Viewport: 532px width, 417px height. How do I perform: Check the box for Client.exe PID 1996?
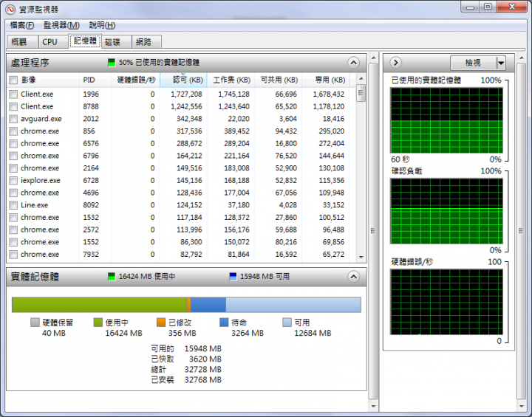click(13, 94)
